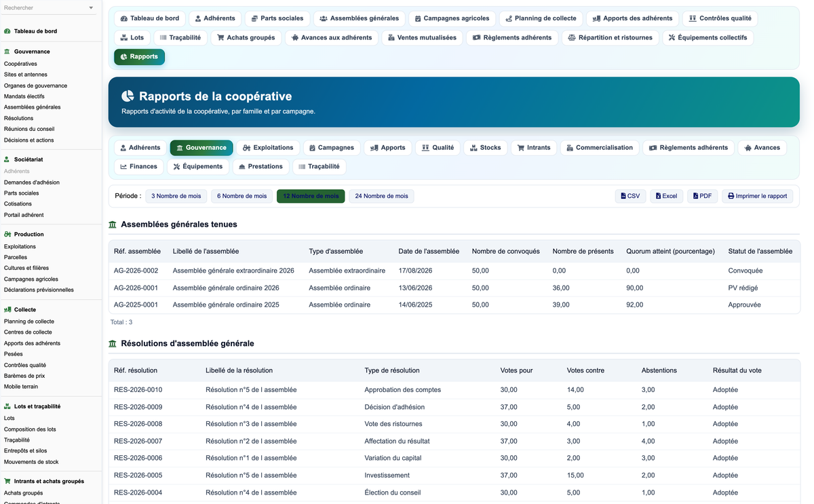Image resolution: width=814 pixels, height=504 pixels.
Task: Open Mouvements de stock in sidebar
Action: [x=31, y=462]
